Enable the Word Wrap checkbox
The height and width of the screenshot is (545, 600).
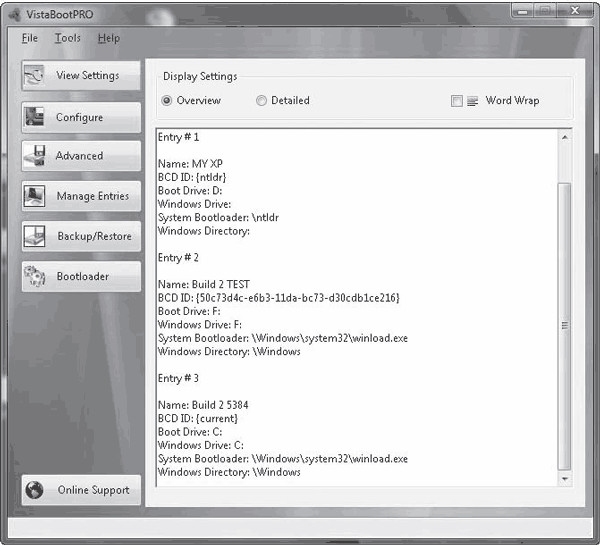[x=457, y=101]
